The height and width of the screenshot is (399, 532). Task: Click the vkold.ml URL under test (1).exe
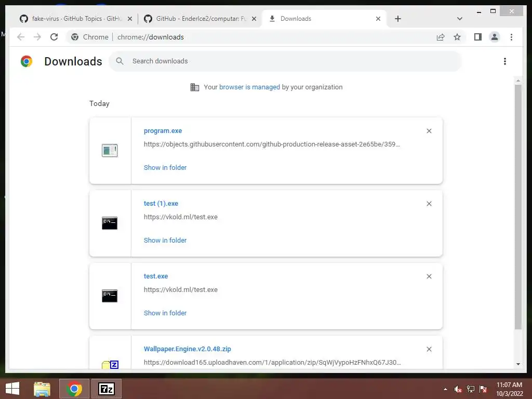pos(180,217)
